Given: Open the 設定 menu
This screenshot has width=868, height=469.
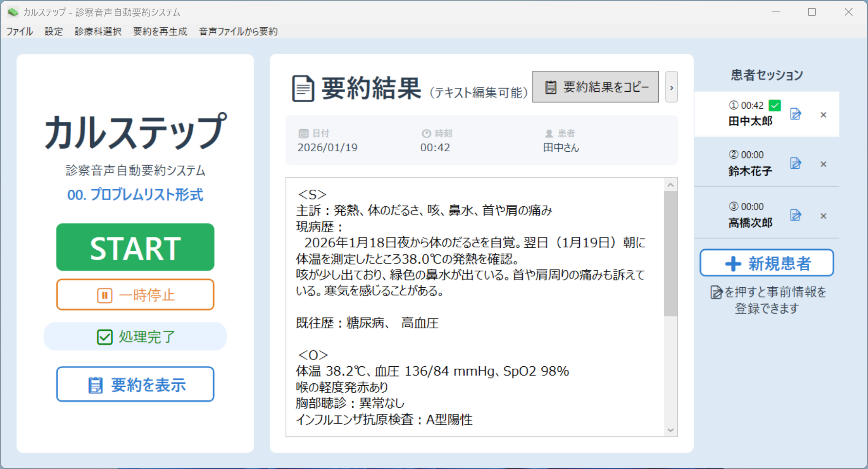Looking at the screenshot, I should 54,32.
